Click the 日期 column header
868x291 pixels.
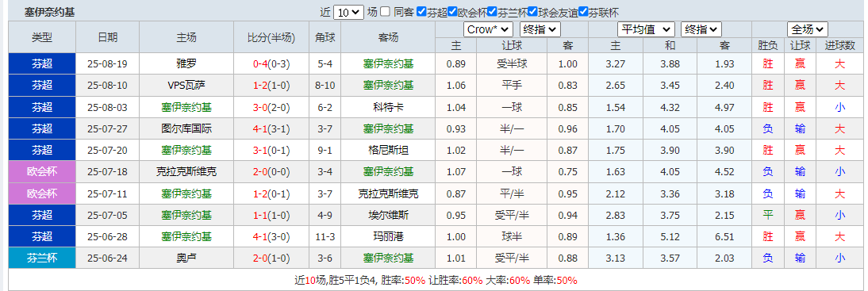[x=107, y=37]
